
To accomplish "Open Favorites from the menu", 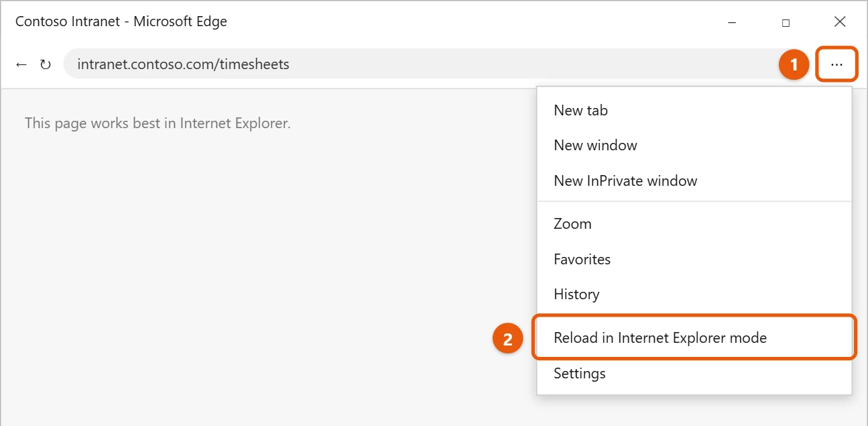I will click(x=694, y=260).
